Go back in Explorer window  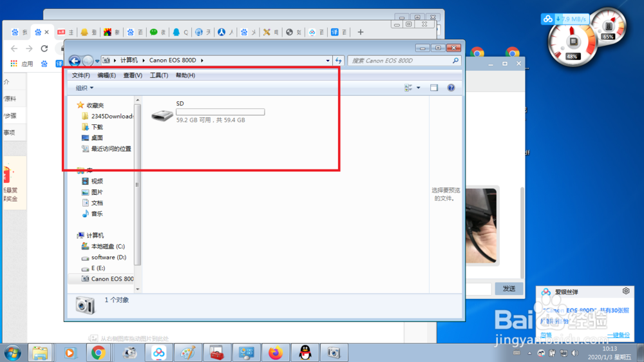click(x=74, y=61)
